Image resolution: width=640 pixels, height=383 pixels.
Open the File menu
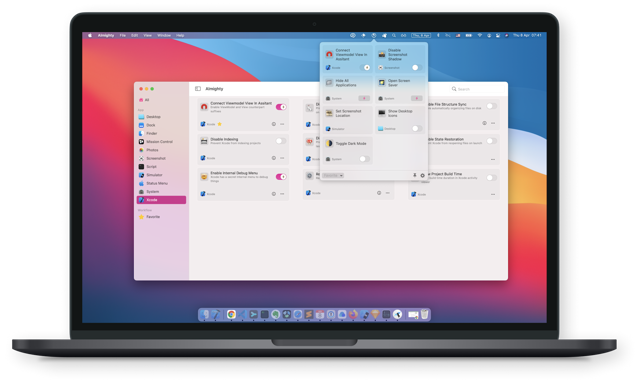(x=122, y=36)
